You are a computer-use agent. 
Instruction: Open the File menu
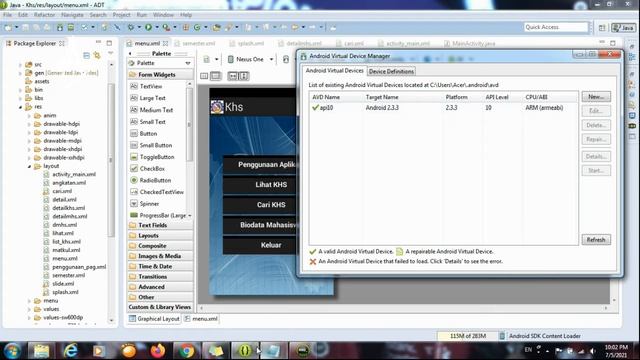coord(7,15)
